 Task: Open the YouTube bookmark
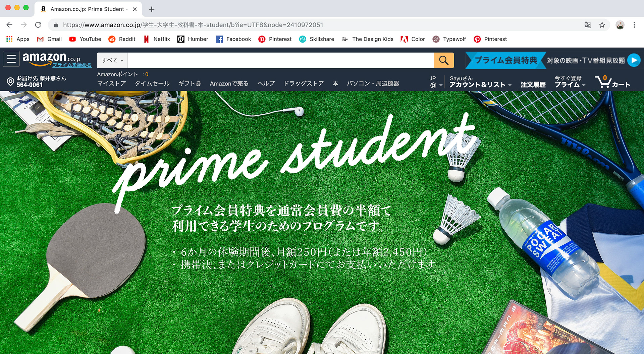pos(85,39)
